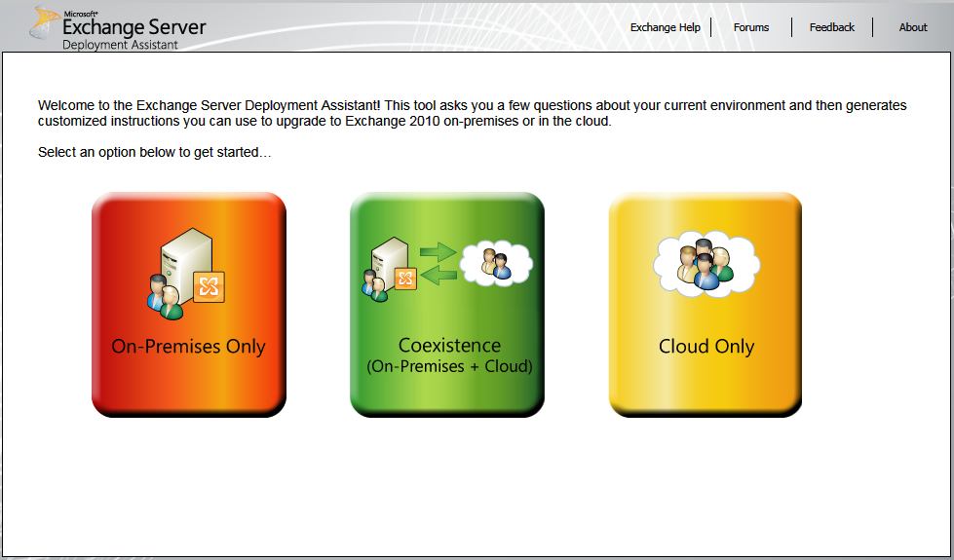
Task: Click the green sync arrows in Coexistence tile
Action: click(x=437, y=262)
